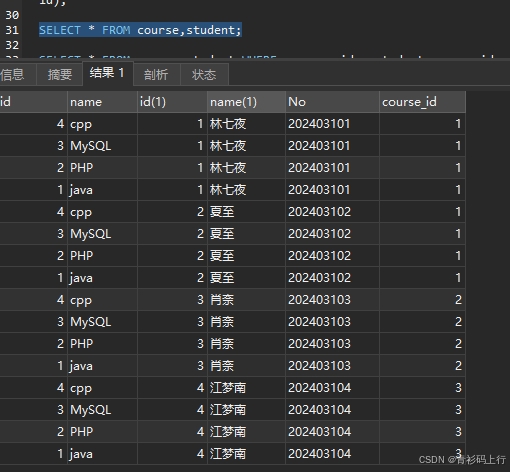Select the 肖奈 name in the PHP row
The height and width of the screenshot is (472, 510).
click(246, 344)
